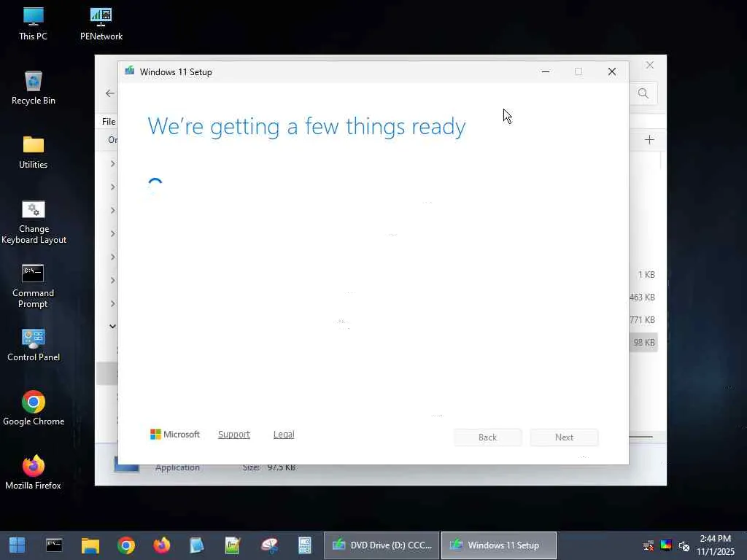747x560 pixels.
Task: Launch Command Prompt from taskbar
Action: coord(54,545)
